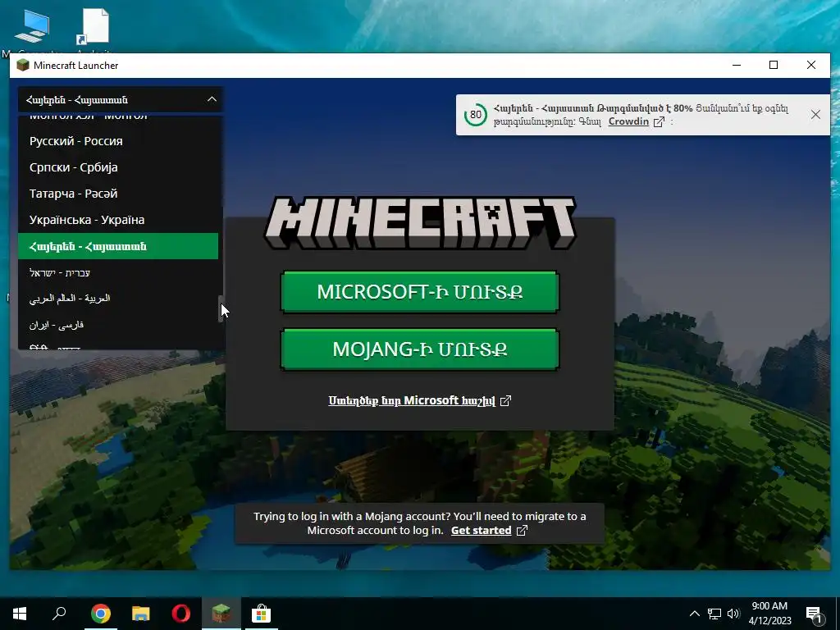Click the 80 percent translation progress circle
Screen dimensions: 840x630
475,115
